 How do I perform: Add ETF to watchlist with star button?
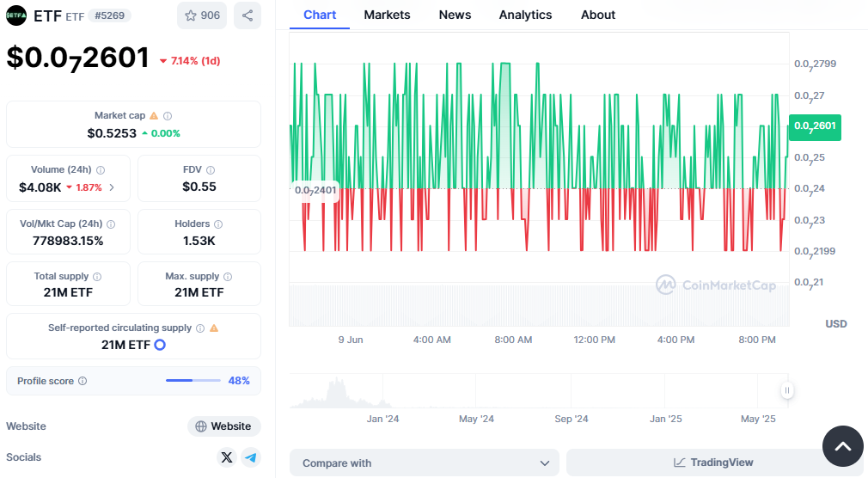(203, 15)
